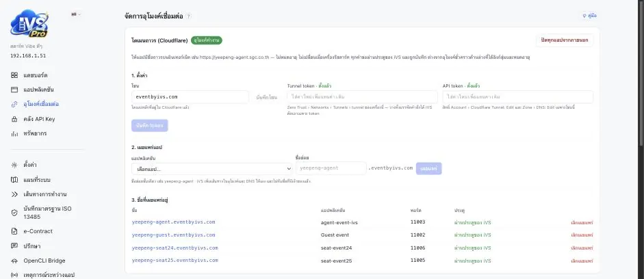Open the เส้นทางการทำงาน double-chevron icon
Viewport: 644px width, 279px height.
14,194
